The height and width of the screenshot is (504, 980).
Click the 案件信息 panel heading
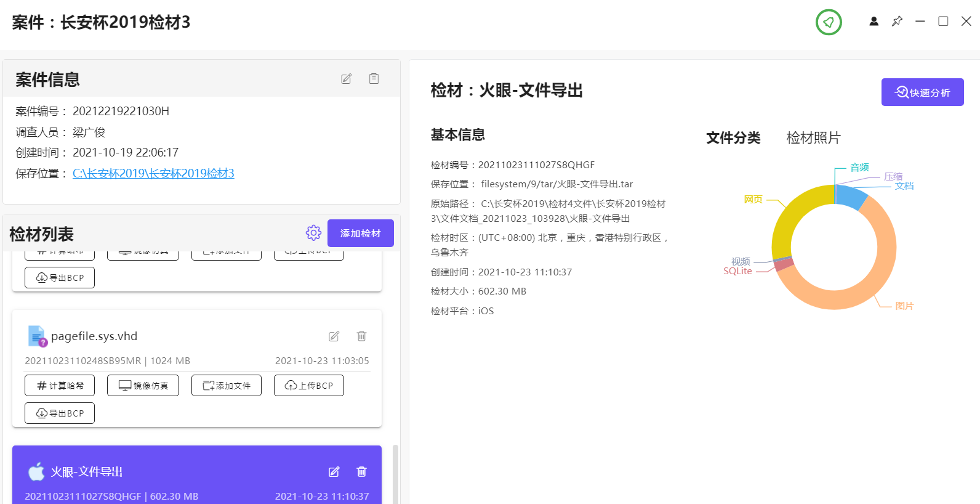click(x=47, y=79)
